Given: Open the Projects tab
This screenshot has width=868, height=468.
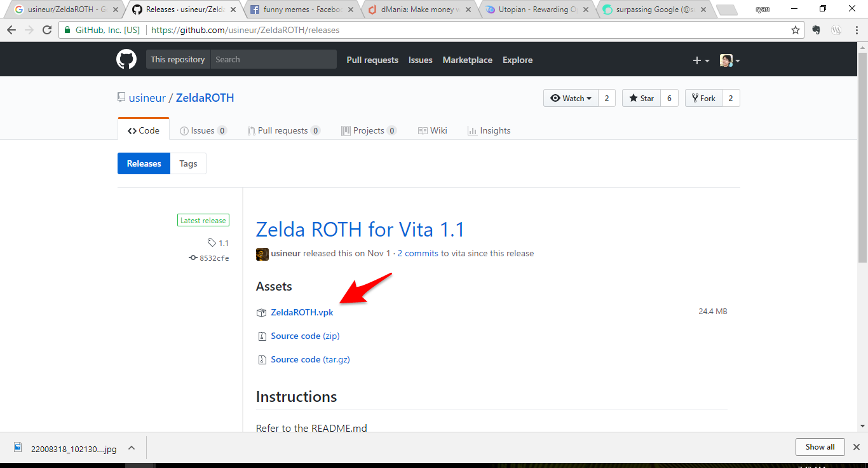Looking at the screenshot, I should click(369, 130).
